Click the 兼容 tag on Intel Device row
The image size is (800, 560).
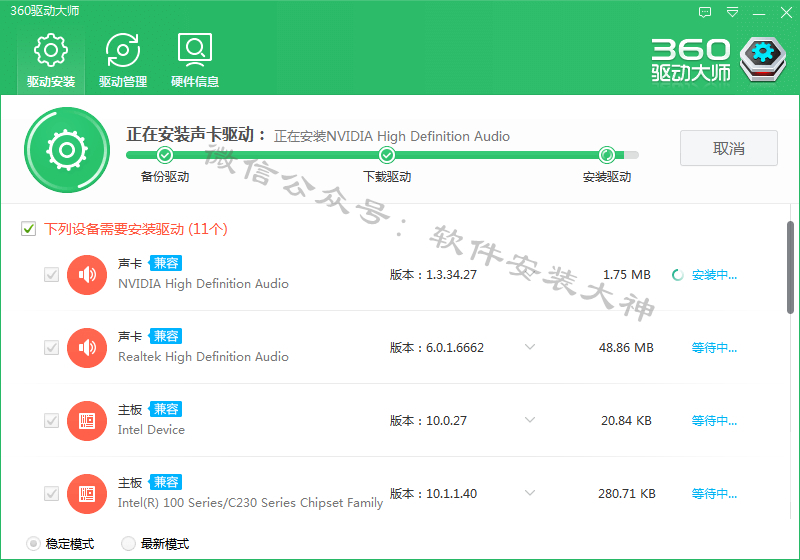(165, 409)
